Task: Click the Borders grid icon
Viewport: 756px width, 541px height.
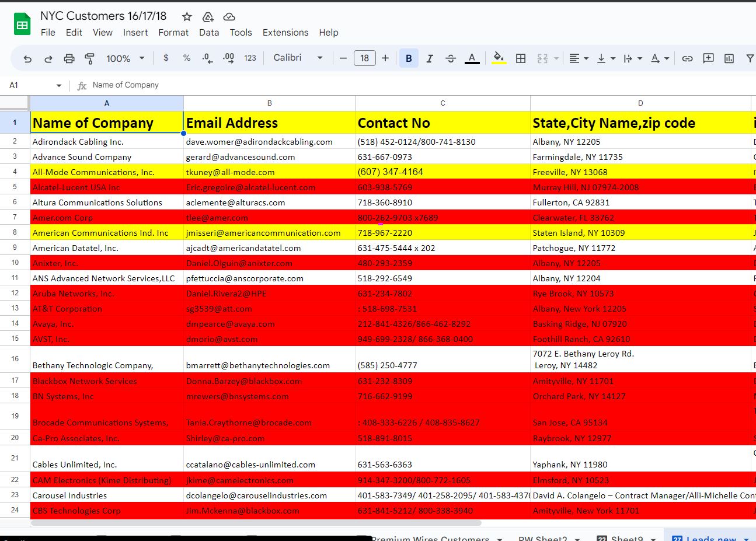Action: (x=521, y=58)
